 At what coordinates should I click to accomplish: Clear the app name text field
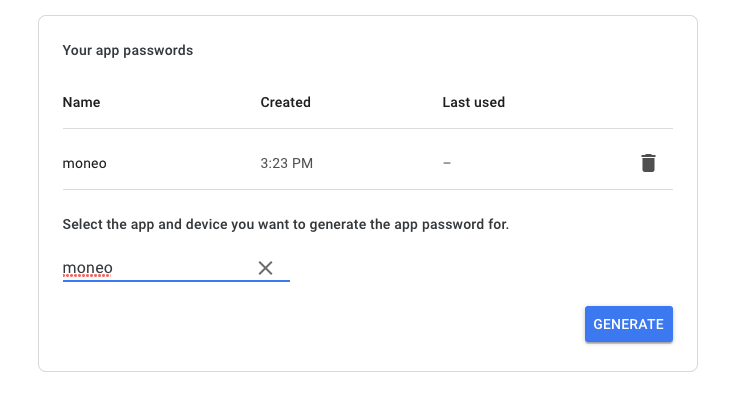click(x=266, y=268)
